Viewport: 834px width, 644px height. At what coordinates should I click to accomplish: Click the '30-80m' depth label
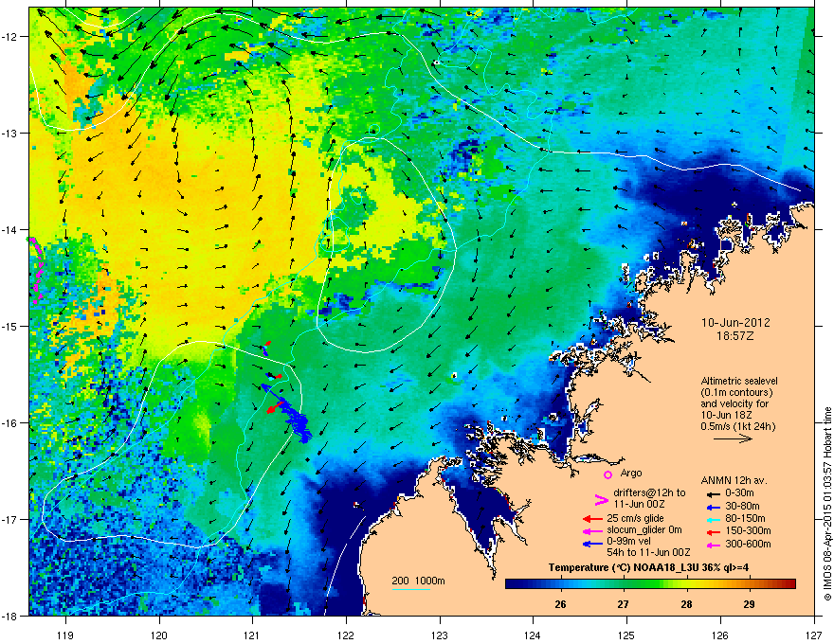coord(742,506)
